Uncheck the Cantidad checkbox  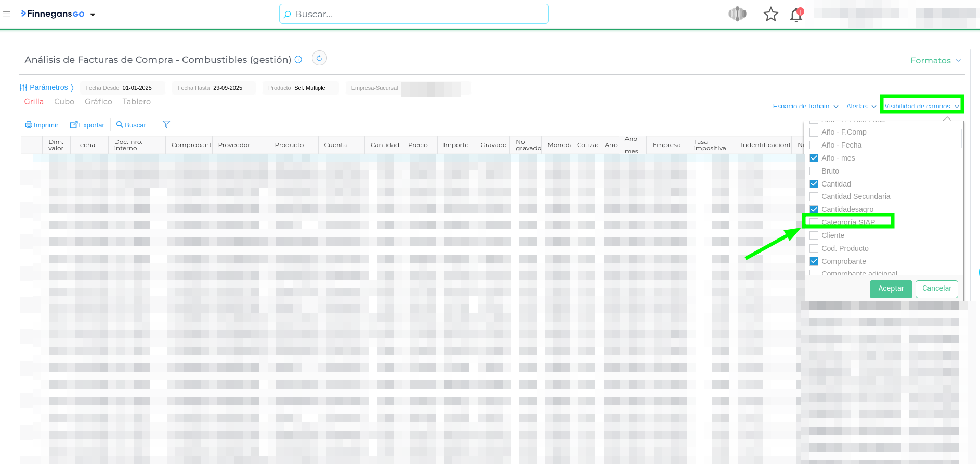click(814, 184)
